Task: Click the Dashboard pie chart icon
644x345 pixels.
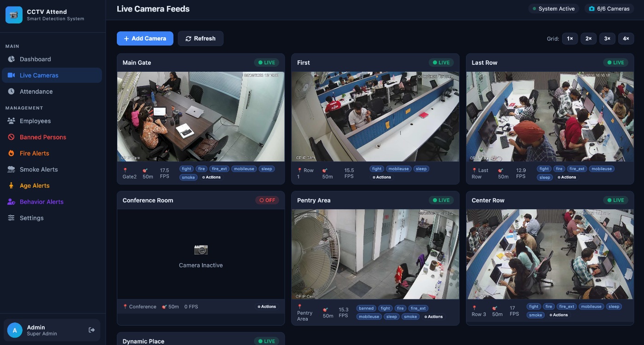Action: click(11, 59)
